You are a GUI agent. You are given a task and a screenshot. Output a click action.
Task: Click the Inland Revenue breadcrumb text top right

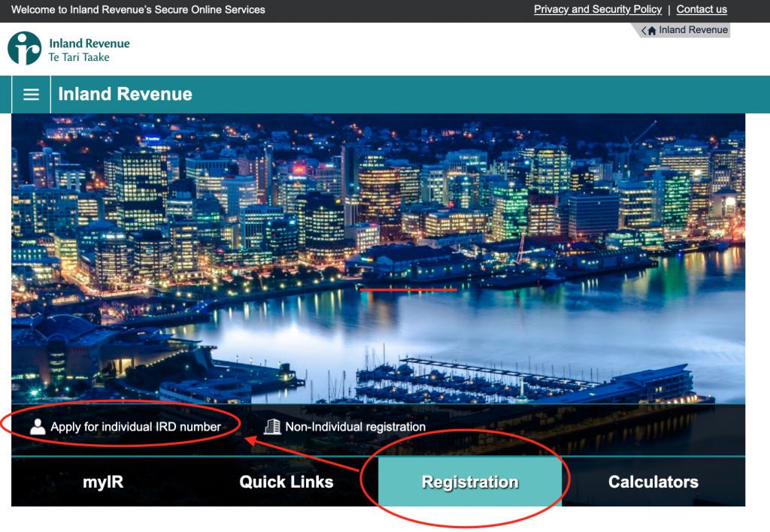(x=693, y=30)
